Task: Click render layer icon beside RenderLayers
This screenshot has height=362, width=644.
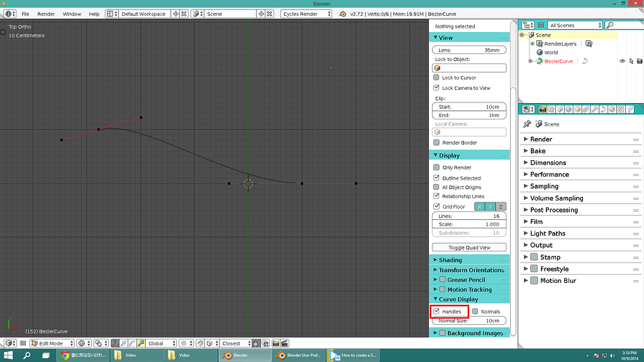Action: click(x=589, y=43)
